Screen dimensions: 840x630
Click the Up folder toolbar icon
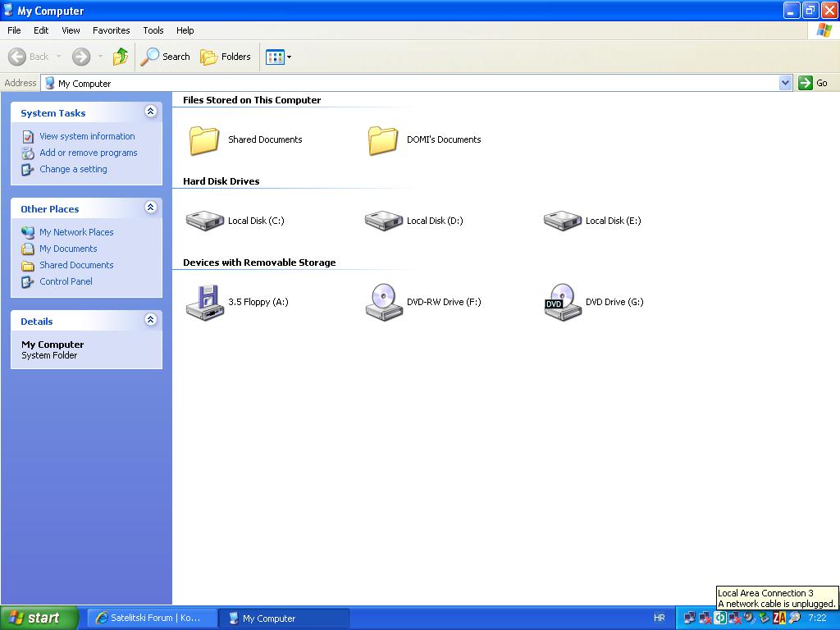(121, 57)
